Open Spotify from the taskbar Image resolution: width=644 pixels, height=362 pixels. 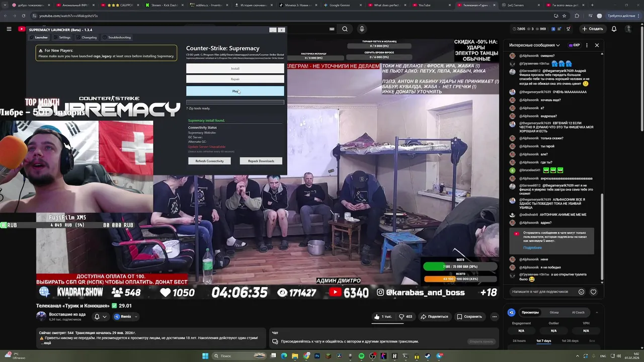361,356
